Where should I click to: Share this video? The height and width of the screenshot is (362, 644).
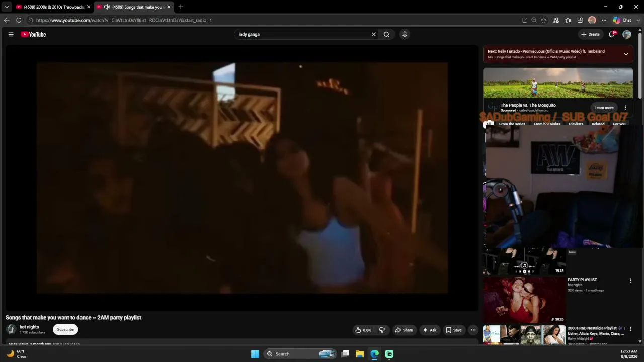404,330
